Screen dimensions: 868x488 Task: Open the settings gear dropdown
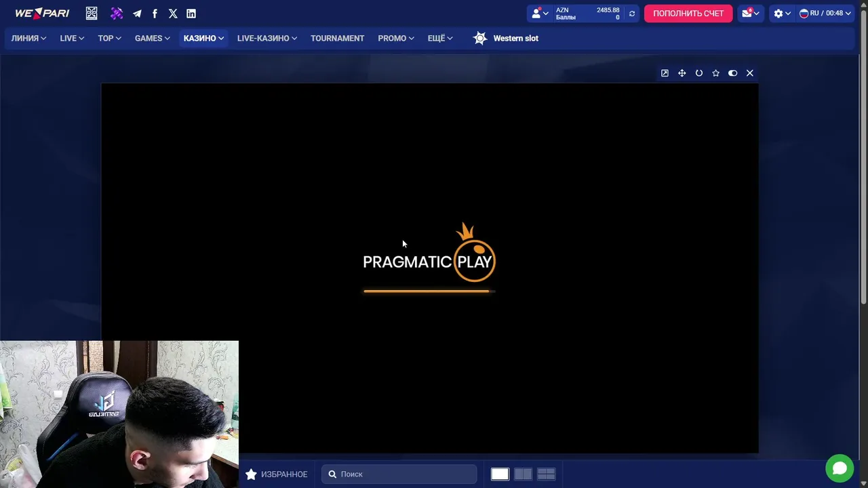pyautogui.click(x=783, y=14)
